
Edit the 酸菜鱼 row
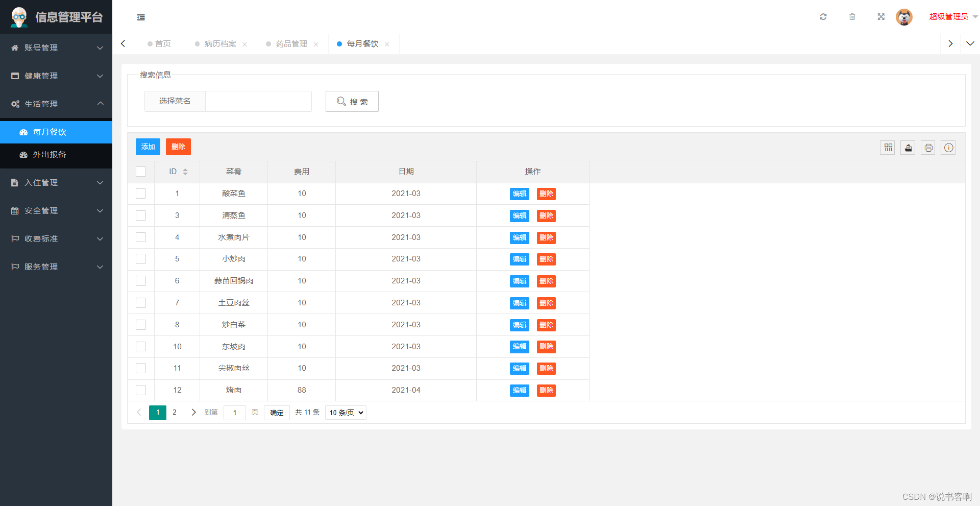point(520,194)
